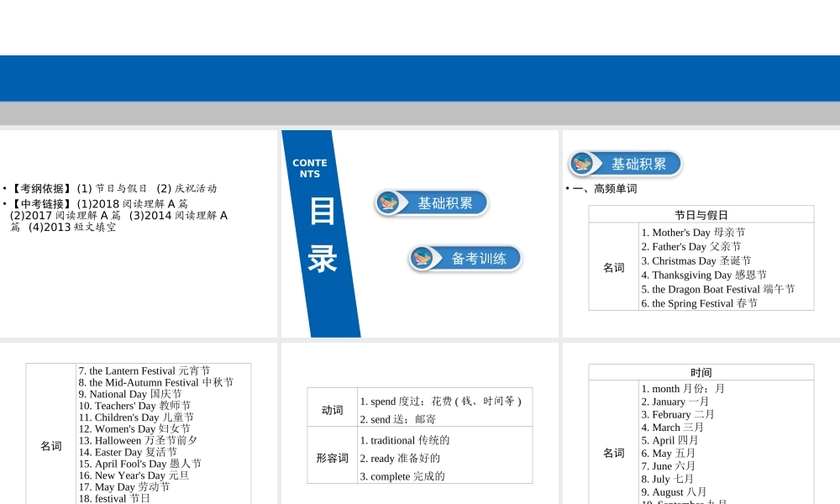Click the Halloween 万圣节前夕 row
Screen dimensions: 840x504
click(x=138, y=440)
